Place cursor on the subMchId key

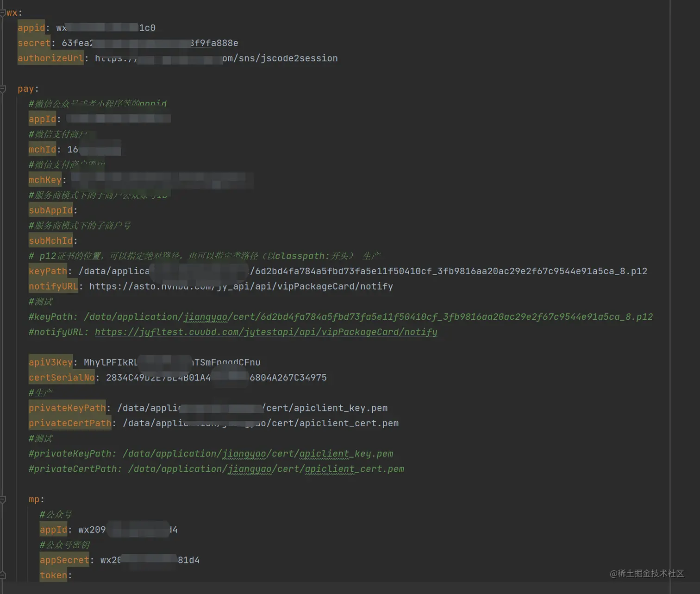click(x=50, y=241)
